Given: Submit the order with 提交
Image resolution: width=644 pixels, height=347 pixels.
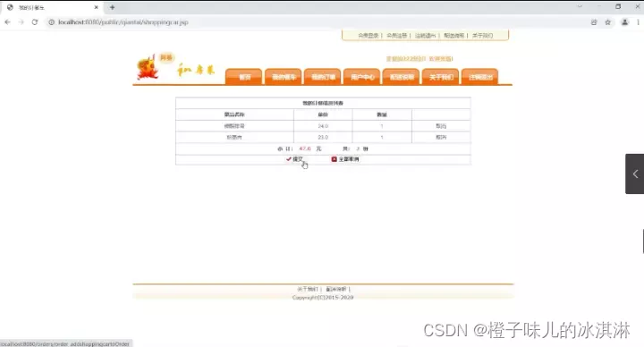Looking at the screenshot, I should (x=298, y=159).
